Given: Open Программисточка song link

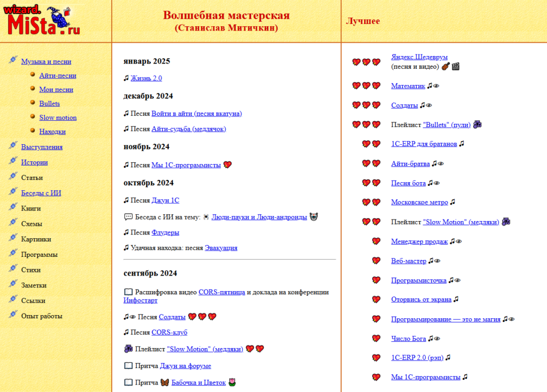Looking at the screenshot, I should tap(419, 280).
